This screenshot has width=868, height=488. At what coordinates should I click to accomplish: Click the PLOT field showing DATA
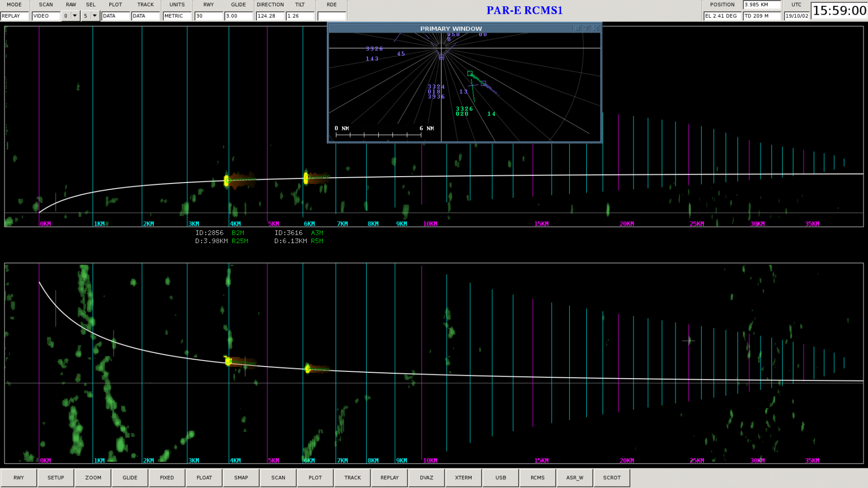tap(116, 16)
